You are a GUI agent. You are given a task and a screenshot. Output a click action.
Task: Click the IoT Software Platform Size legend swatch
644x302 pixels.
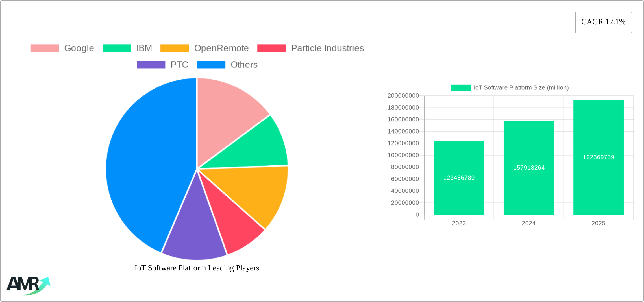[461, 88]
